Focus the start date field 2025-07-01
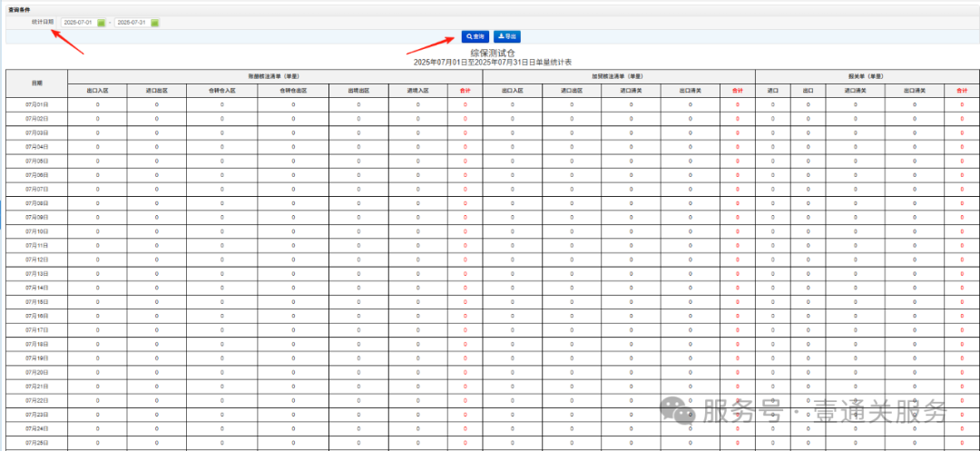The height and width of the screenshot is (451, 980). pyautogui.click(x=78, y=23)
